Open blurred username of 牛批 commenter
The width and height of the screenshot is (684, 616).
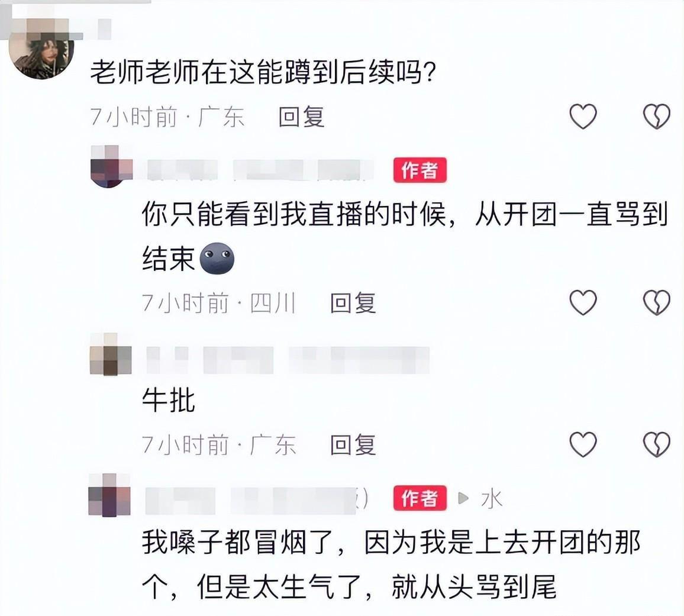click(x=288, y=360)
